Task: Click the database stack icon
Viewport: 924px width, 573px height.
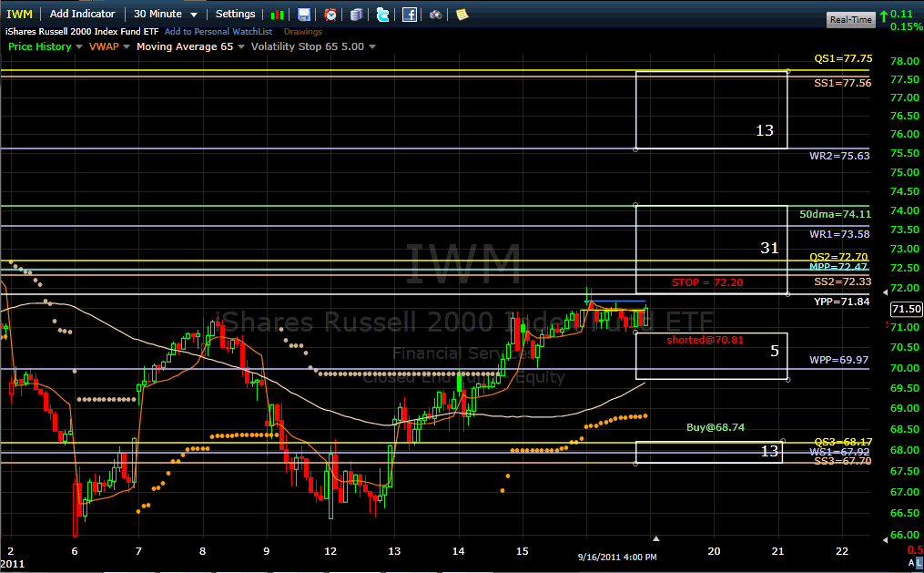Action: pos(357,15)
